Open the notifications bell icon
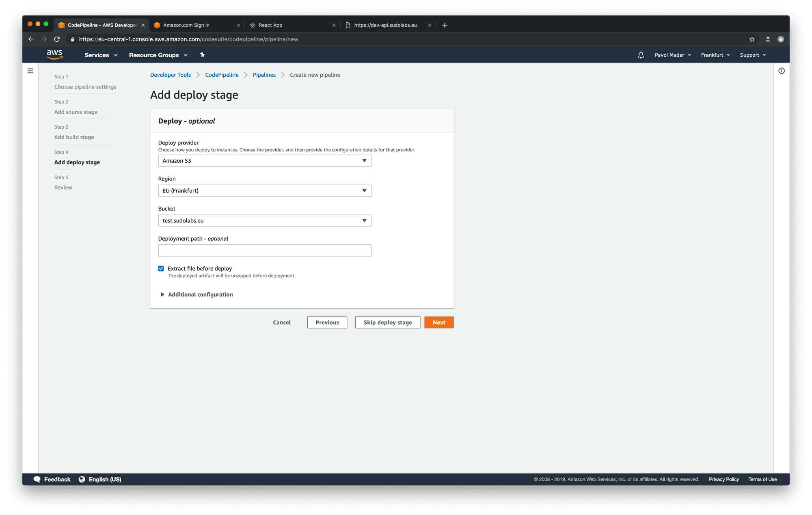812x515 pixels. point(641,55)
